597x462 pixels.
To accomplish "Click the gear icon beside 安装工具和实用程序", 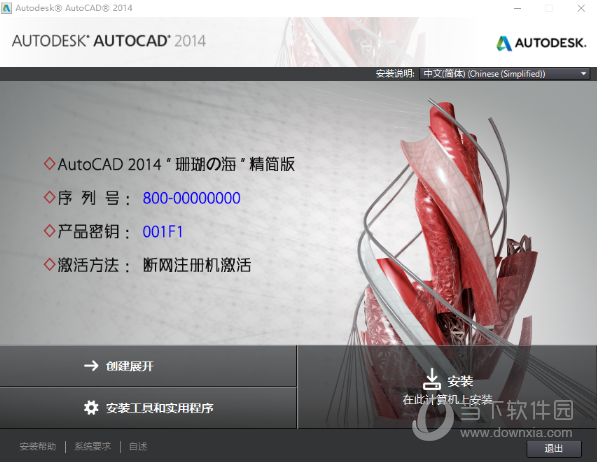I will 91,408.
